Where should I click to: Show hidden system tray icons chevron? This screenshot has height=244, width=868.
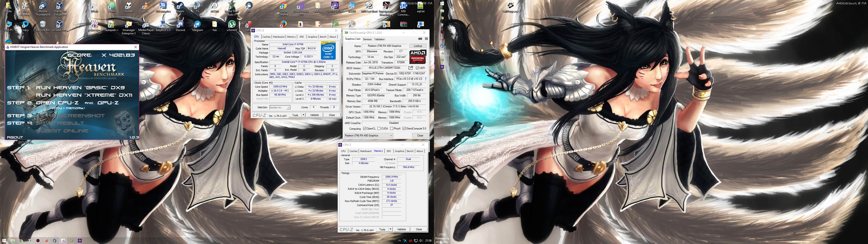(400, 241)
